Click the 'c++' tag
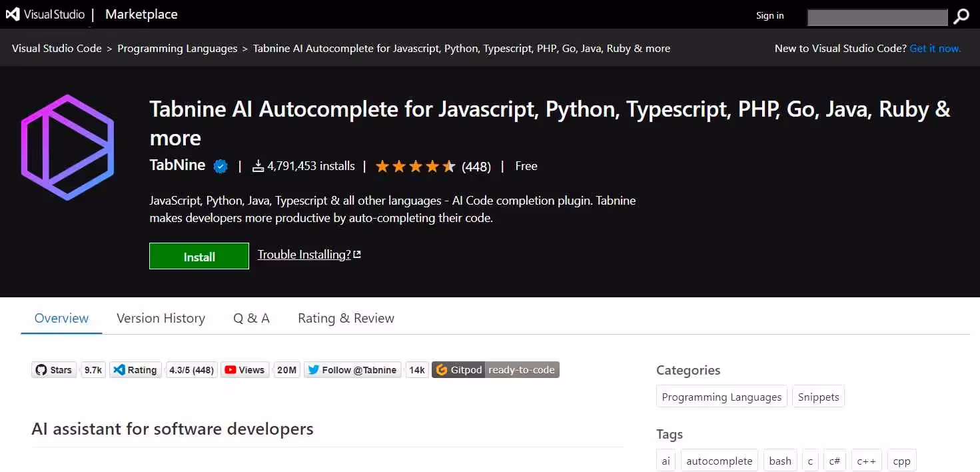 [x=867, y=461]
